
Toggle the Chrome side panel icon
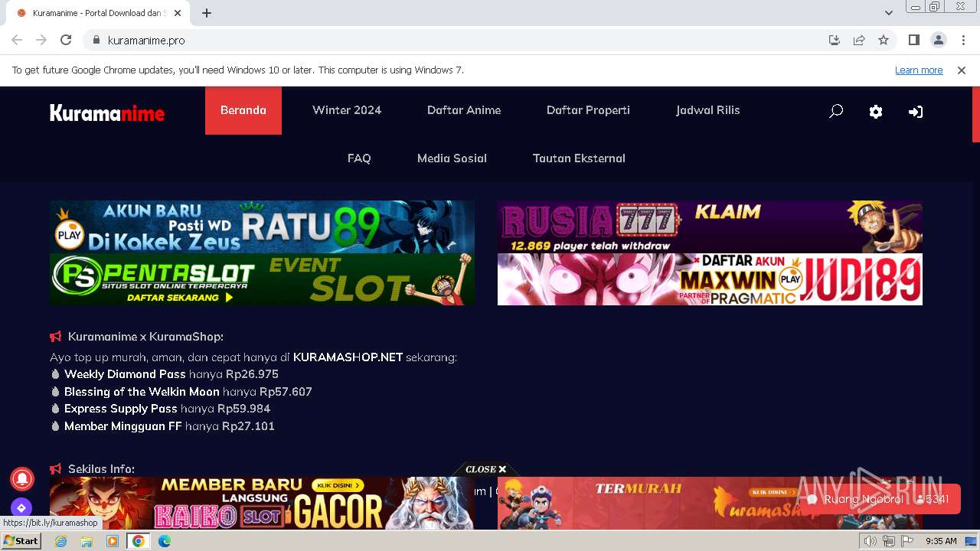[913, 40]
